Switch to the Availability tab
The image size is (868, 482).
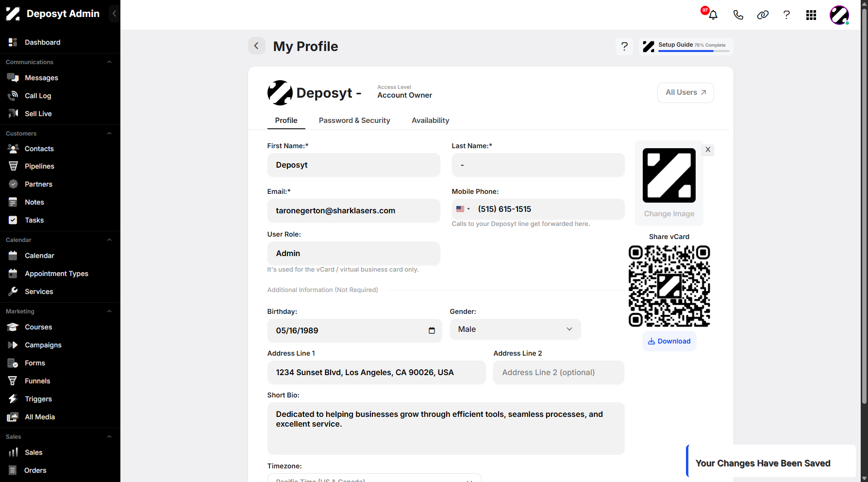coord(430,120)
